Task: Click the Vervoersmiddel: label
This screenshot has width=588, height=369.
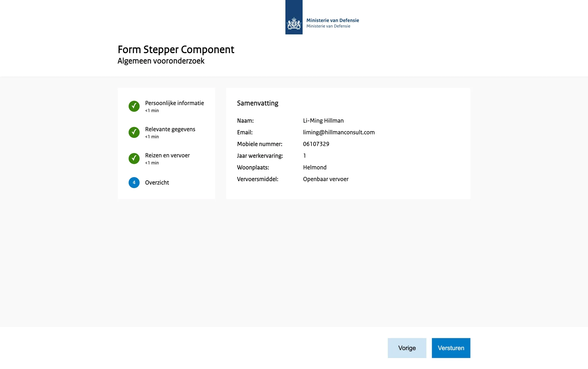Action: 258,179
